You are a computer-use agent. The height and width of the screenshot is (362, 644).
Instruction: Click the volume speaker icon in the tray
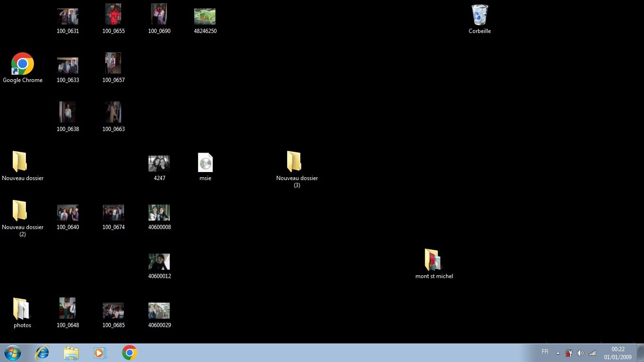coord(580,352)
